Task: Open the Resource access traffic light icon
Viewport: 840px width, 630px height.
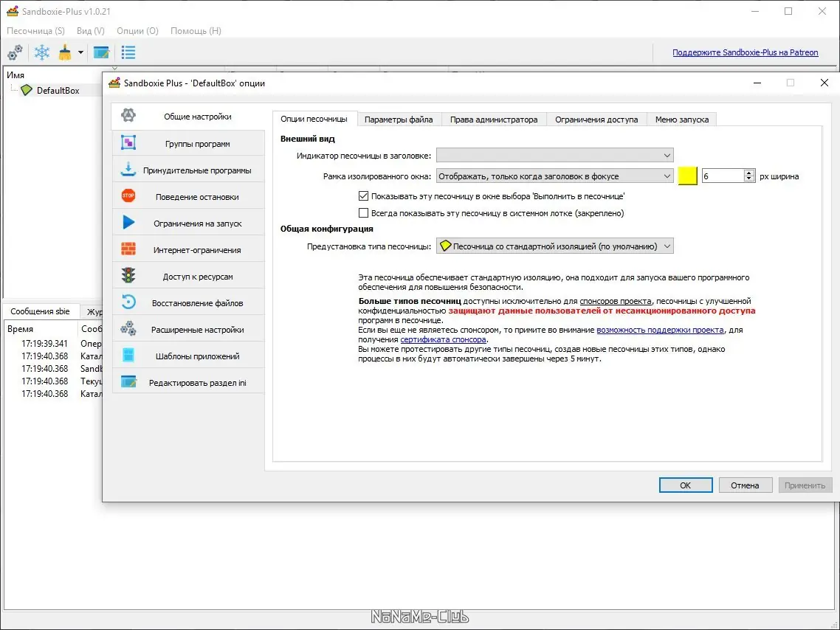Action: click(x=128, y=275)
